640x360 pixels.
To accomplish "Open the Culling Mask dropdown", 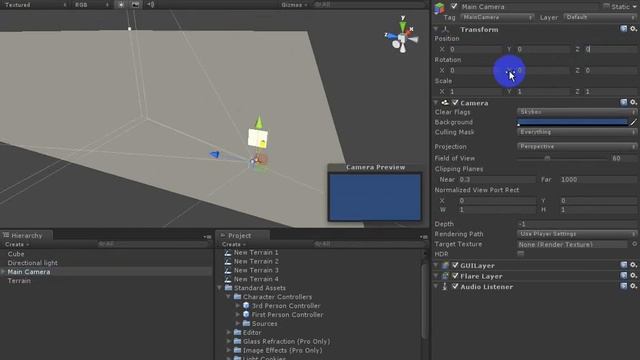I will (577, 132).
